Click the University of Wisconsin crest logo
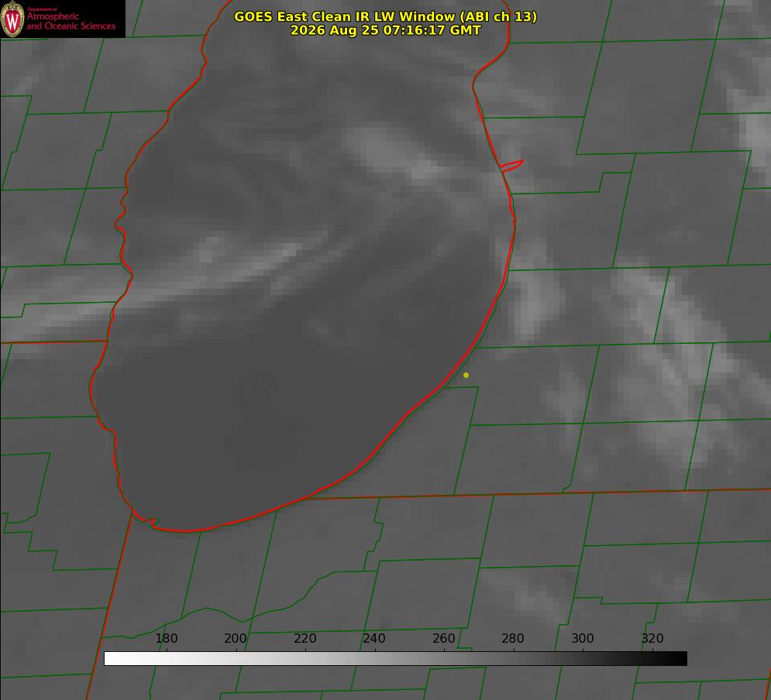The image size is (771, 700). 12,19
